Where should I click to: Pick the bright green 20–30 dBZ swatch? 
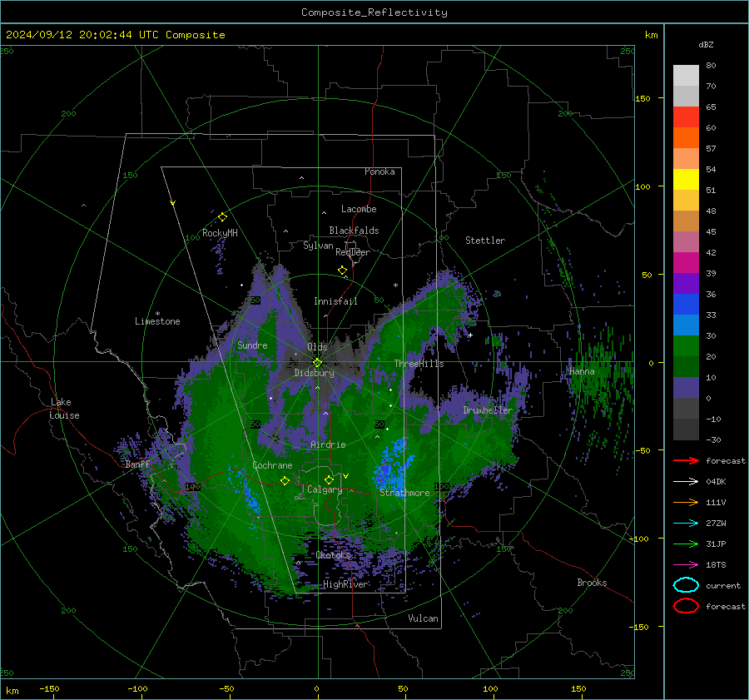pyautogui.click(x=686, y=345)
